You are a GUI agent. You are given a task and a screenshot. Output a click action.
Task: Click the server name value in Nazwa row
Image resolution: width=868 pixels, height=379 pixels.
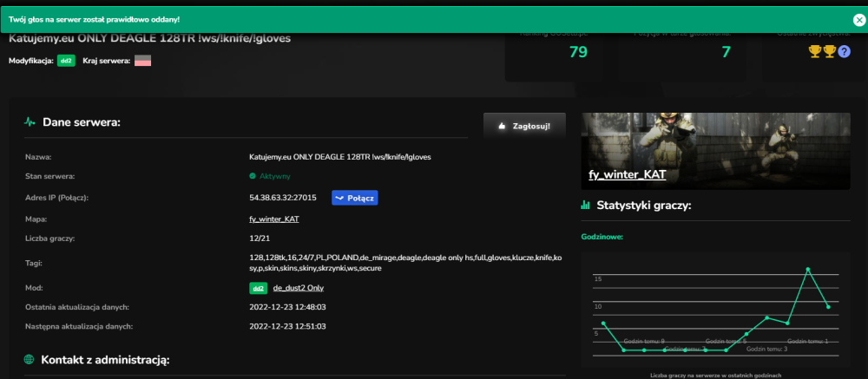(x=340, y=157)
